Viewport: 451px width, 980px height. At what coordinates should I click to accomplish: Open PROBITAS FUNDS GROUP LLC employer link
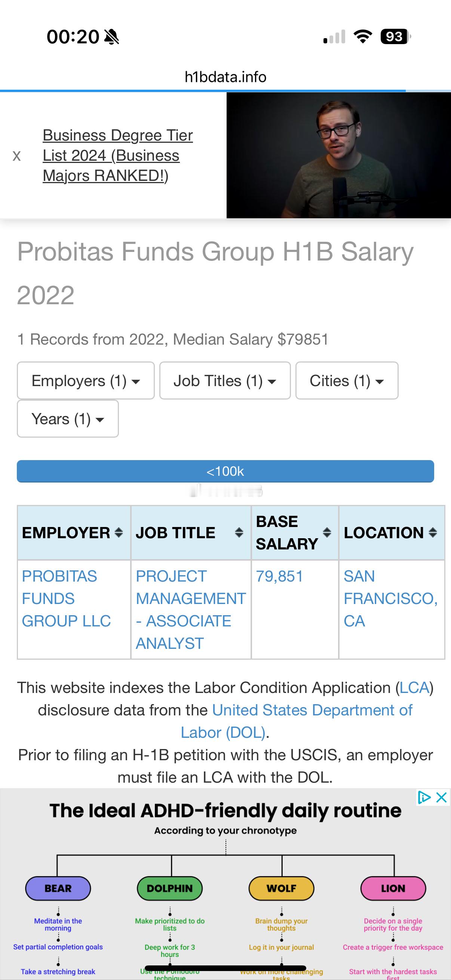[x=66, y=598]
